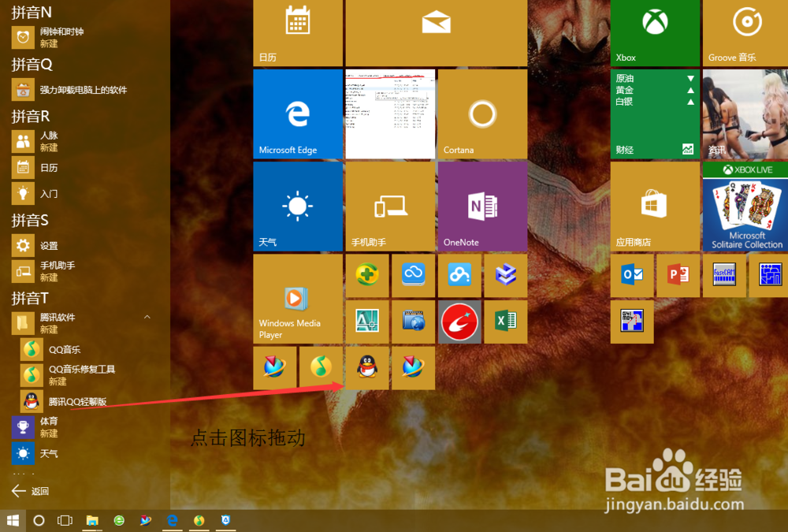The image size is (788, 532).
Task: Open the Outlook mail tile
Action: tap(631, 276)
